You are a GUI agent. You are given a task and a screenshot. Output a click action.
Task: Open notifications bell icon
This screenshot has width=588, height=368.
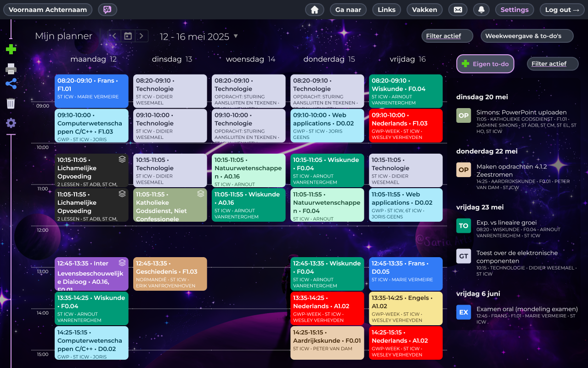(x=481, y=10)
